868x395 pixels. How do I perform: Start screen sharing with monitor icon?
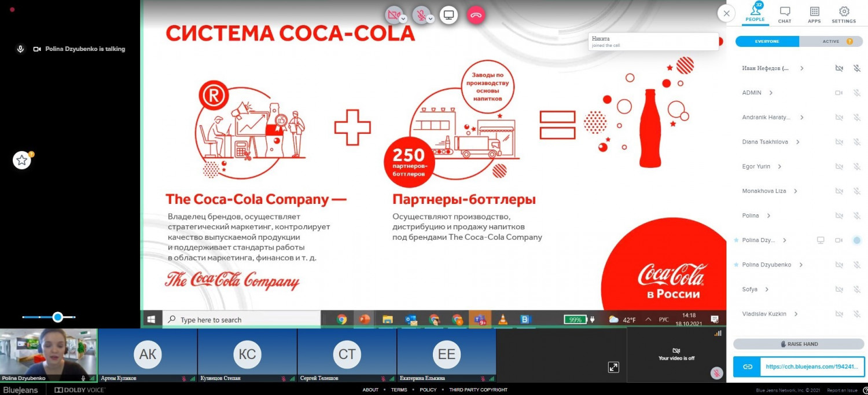point(448,15)
